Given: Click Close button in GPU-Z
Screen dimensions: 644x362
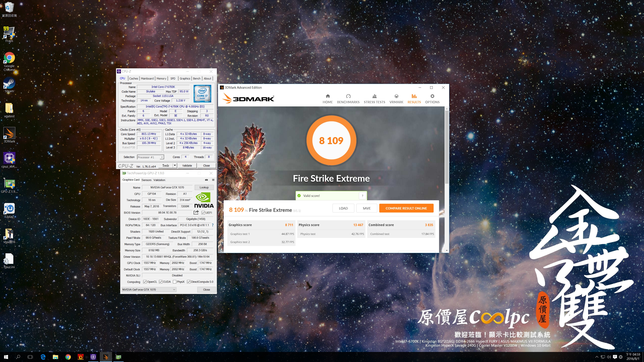Looking at the screenshot, I should [206, 290].
